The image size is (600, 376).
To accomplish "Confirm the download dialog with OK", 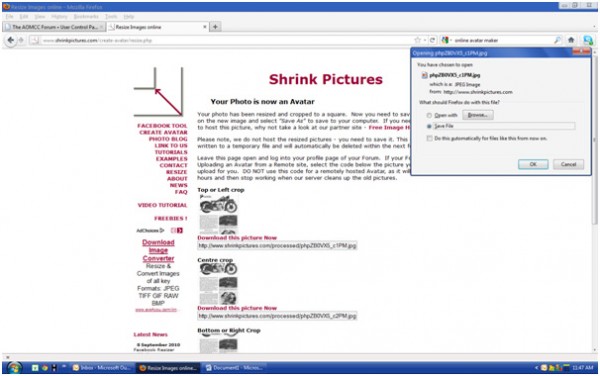I will point(533,164).
